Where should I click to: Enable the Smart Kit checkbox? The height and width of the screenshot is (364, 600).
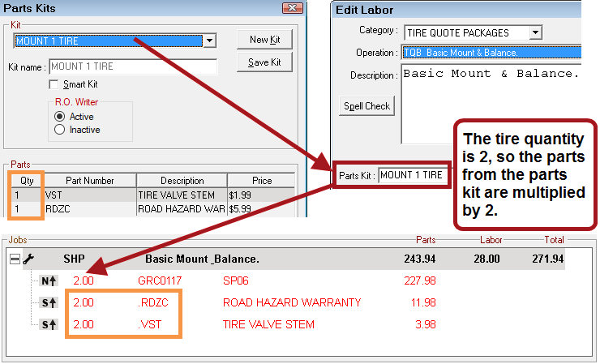pyautogui.click(x=54, y=84)
